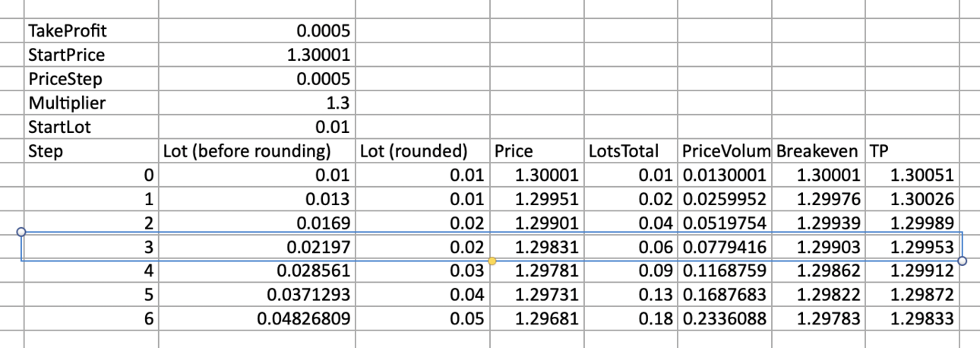980x348 pixels.
Task: Select PriceVolume cell 0.1687683
Action: pos(726,294)
